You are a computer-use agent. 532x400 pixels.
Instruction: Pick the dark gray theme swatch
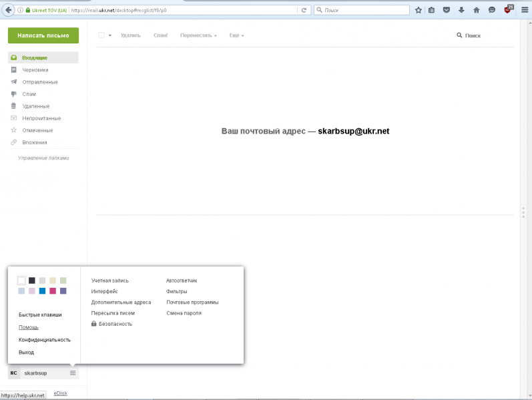click(31, 280)
